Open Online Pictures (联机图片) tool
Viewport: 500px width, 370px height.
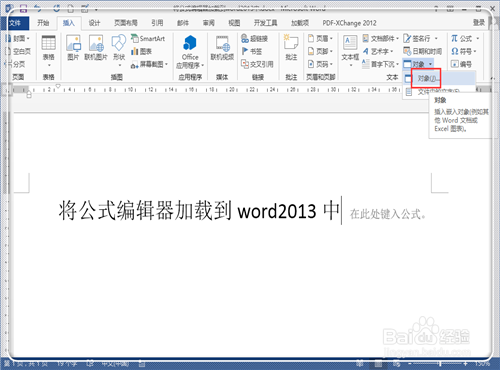[x=96, y=47]
